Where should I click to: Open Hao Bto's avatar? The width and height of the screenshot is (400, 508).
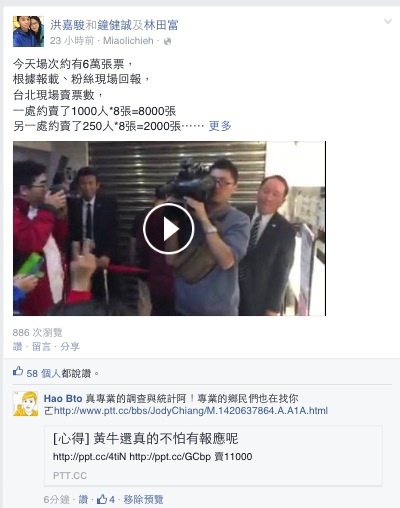tap(26, 404)
